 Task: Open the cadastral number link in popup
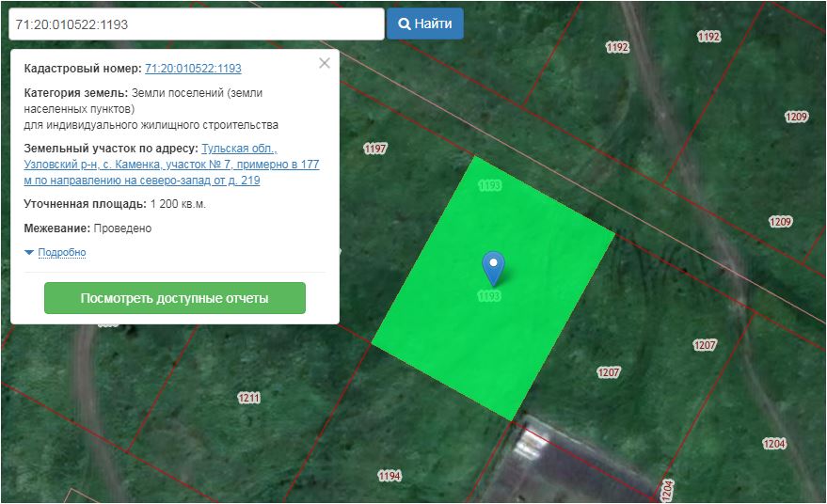[193, 69]
